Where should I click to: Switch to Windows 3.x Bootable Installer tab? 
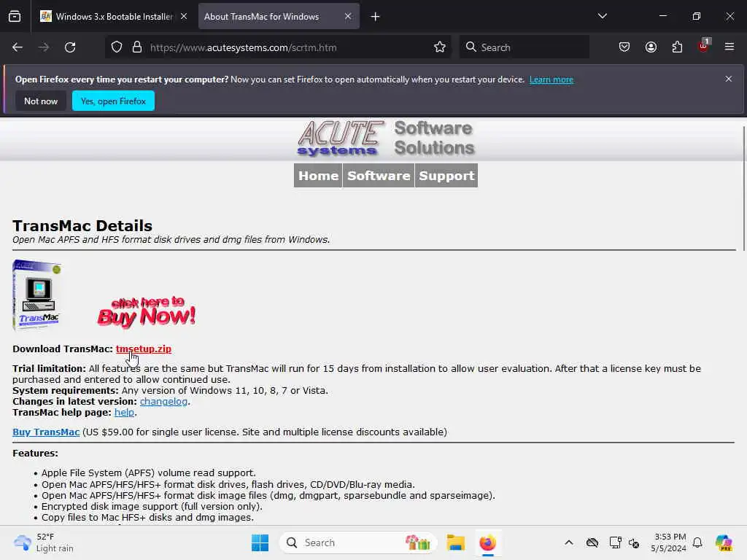click(113, 16)
